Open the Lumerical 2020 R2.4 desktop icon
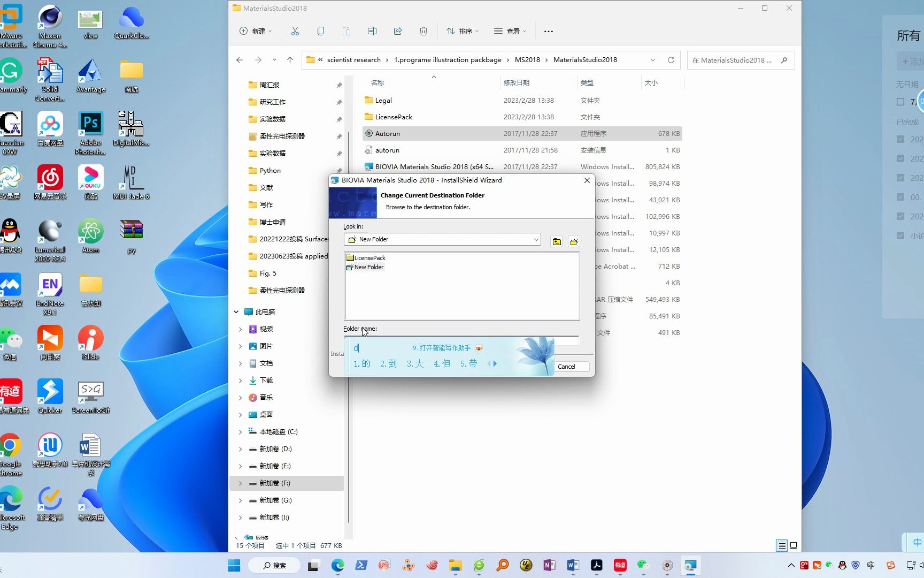 50,240
